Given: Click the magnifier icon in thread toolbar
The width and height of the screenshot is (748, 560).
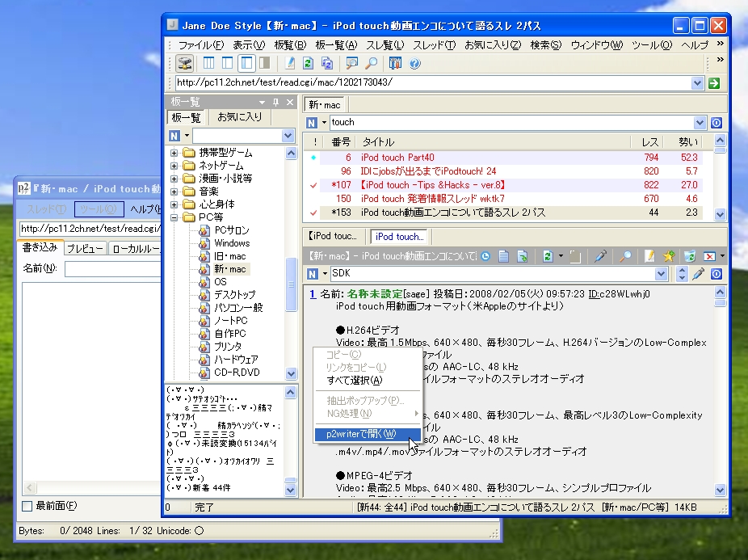Looking at the screenshot, I should (625, 256).
